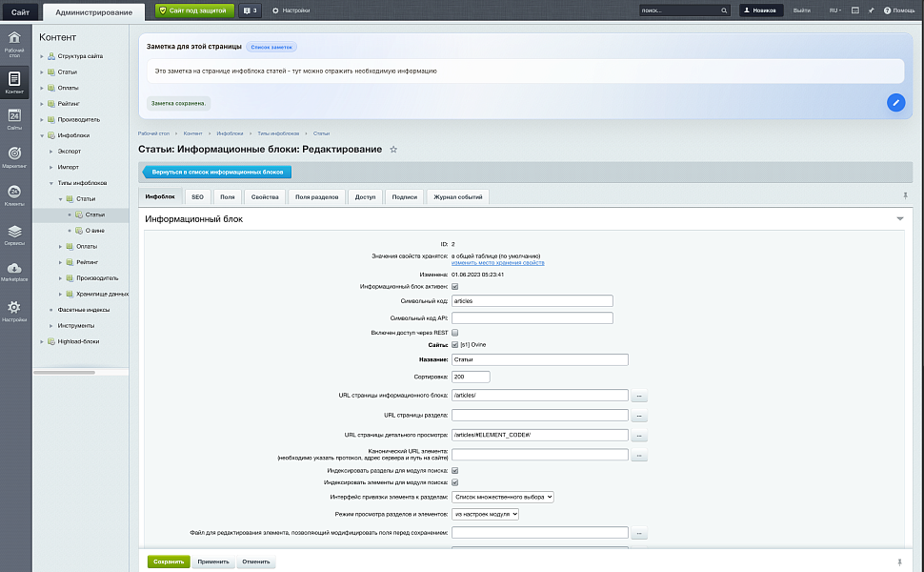Click the Применить button
924x572 pixels.
coord(213,562)
